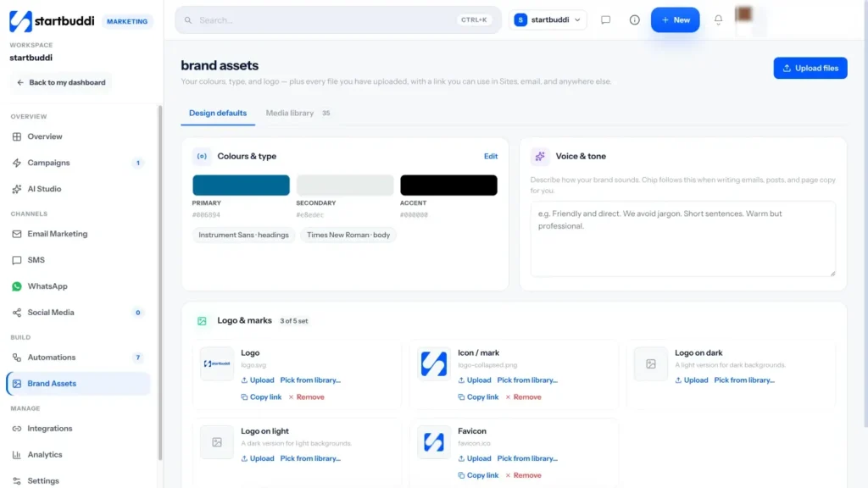868x488 pixels.
Task: Switch to the Design defaults tab
Action: tap(218, 113)
